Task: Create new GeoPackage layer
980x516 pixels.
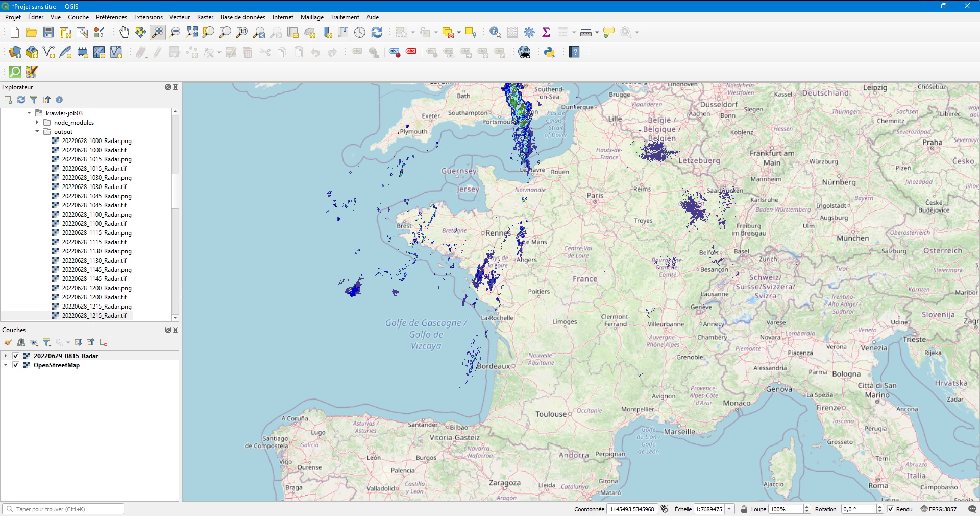Action: click(32, 52)
